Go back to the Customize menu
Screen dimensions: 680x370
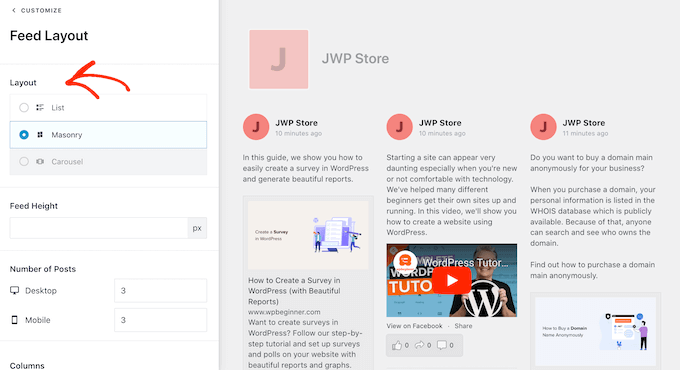point(37,10)
